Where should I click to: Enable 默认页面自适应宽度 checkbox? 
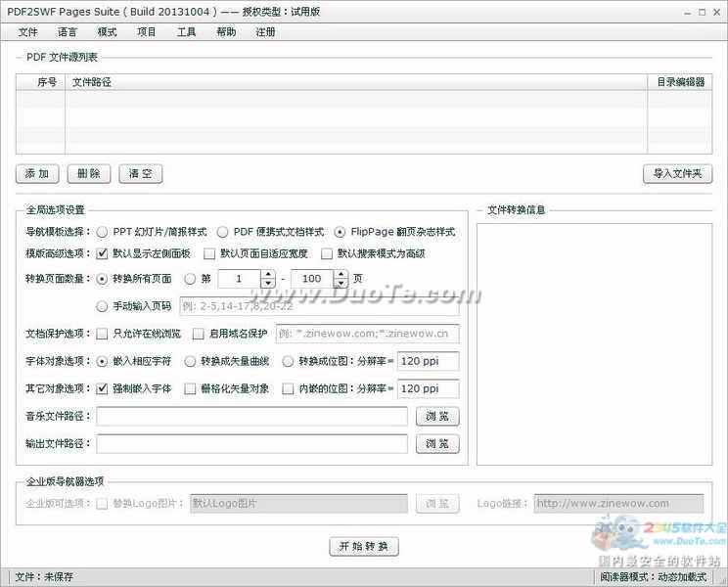209,253
